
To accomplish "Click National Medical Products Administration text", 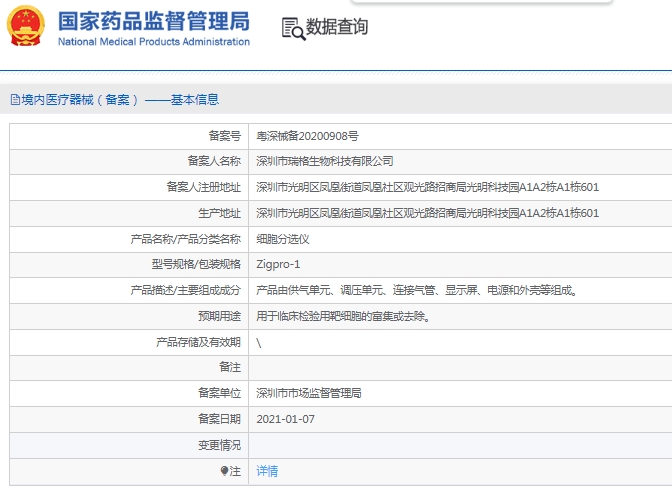I will click(154, 42).
